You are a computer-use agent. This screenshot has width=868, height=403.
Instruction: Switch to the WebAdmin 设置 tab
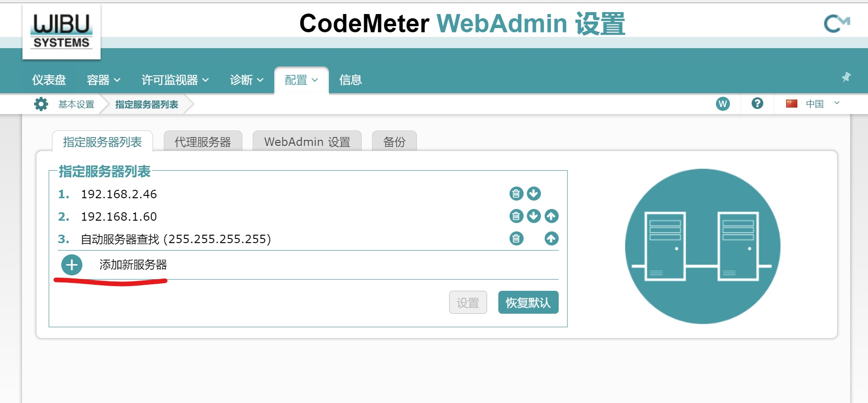click(x=307, y=142)
